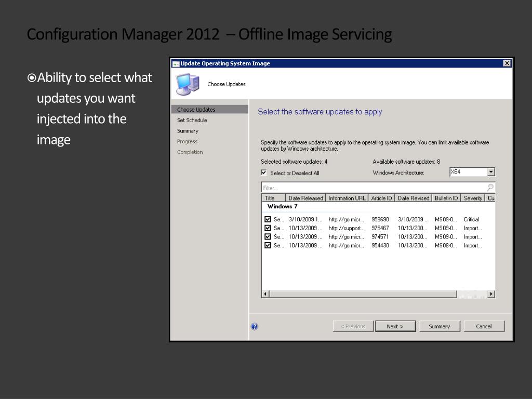Sort by the Date Released column header
The width and height of the screenshot is (532, 399).
[305, 198]
